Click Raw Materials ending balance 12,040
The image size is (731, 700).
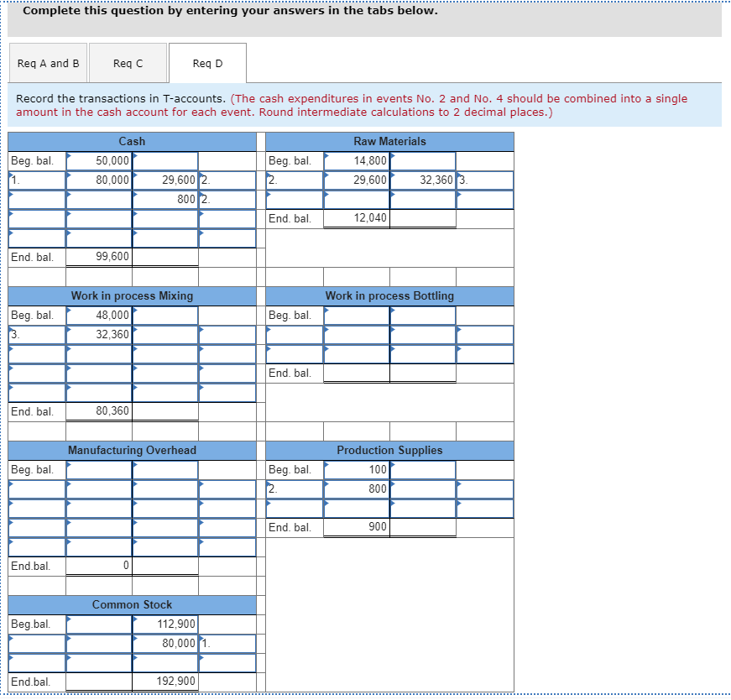[x=357, y=218]
